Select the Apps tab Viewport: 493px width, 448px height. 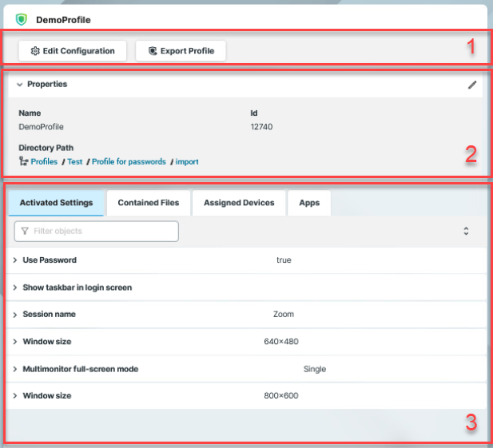tap(309, 203)
